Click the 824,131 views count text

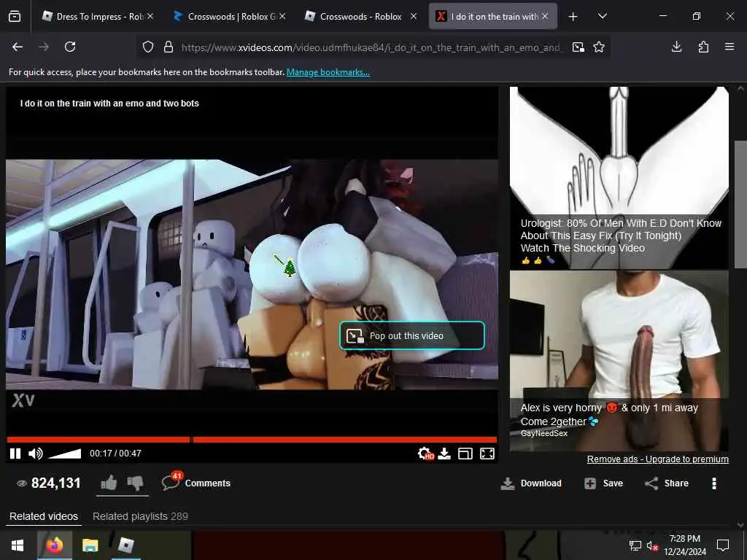55,483
